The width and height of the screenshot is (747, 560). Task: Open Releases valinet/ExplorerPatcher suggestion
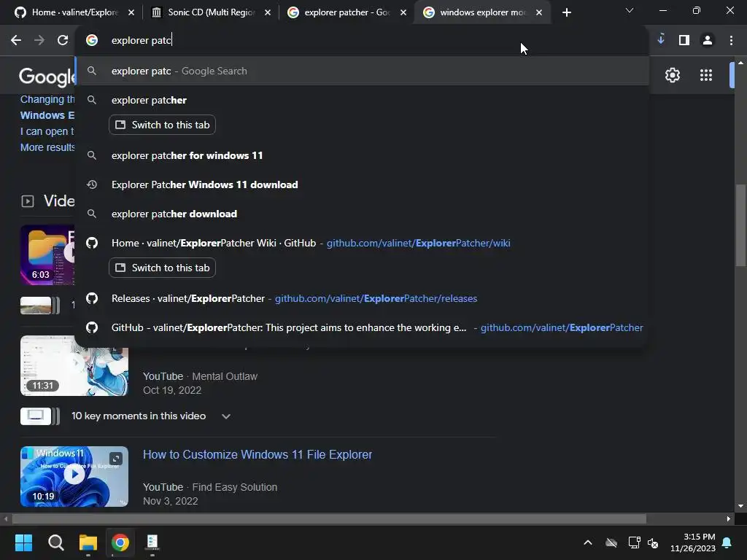(362, 298)
